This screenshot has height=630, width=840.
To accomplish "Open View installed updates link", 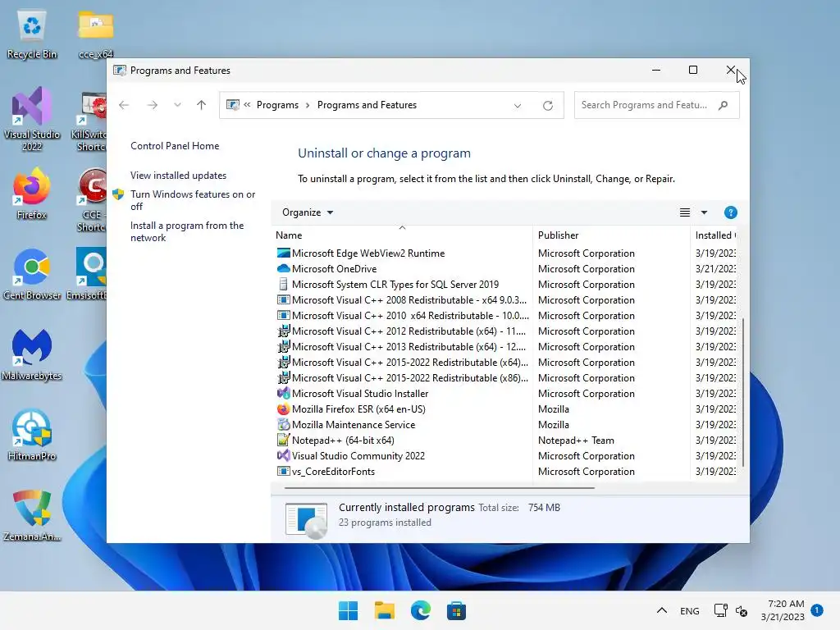I will coord(178,176).
